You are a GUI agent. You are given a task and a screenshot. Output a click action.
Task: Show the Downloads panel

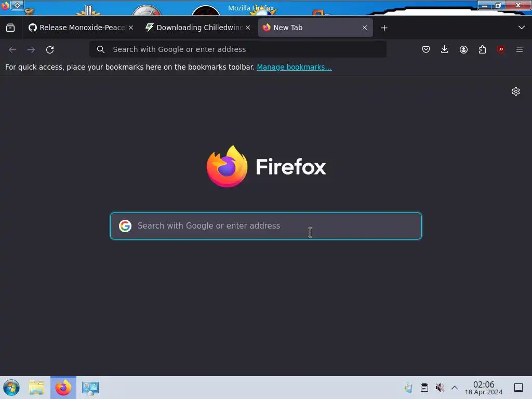445,49
